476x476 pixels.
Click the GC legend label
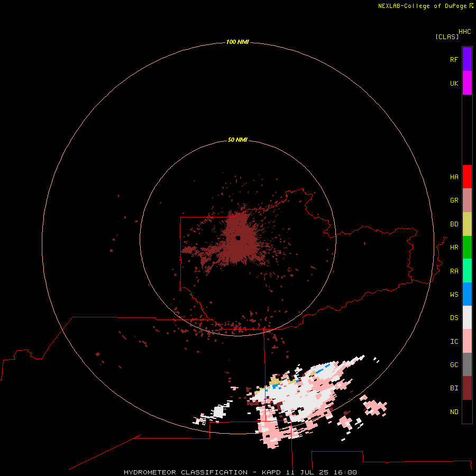coord(454,365)
